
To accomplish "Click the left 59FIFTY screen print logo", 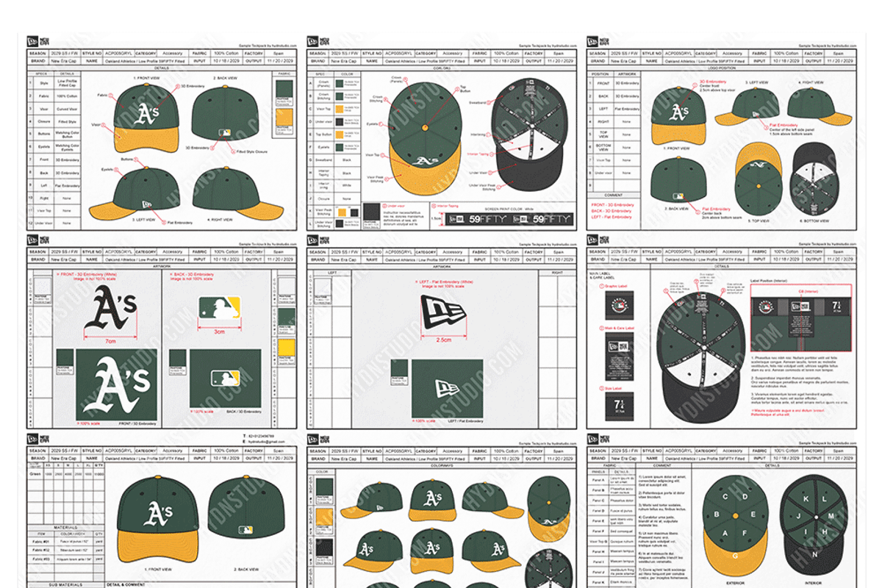I will (x=480, y=219).
